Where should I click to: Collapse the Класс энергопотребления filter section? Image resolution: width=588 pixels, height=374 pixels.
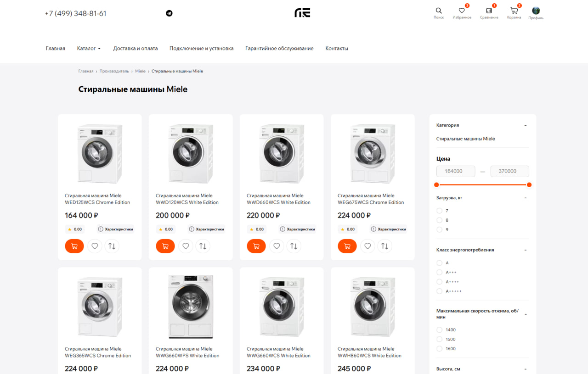coord(526,250)
